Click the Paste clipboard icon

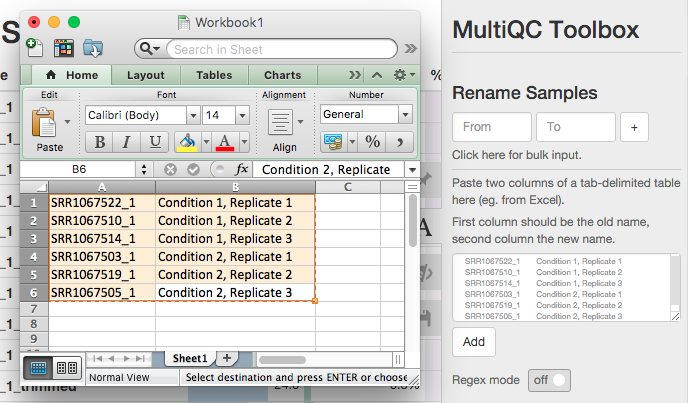(x=43, y=123)
